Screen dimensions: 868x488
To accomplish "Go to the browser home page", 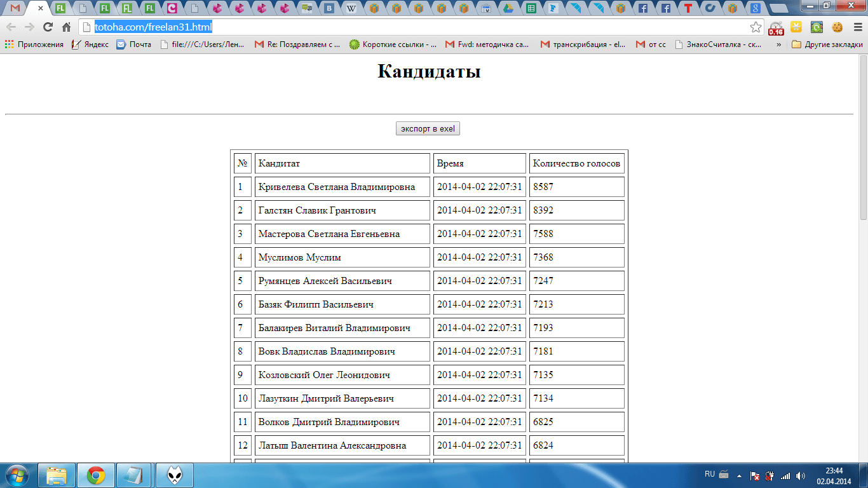I will click(66, 27).
